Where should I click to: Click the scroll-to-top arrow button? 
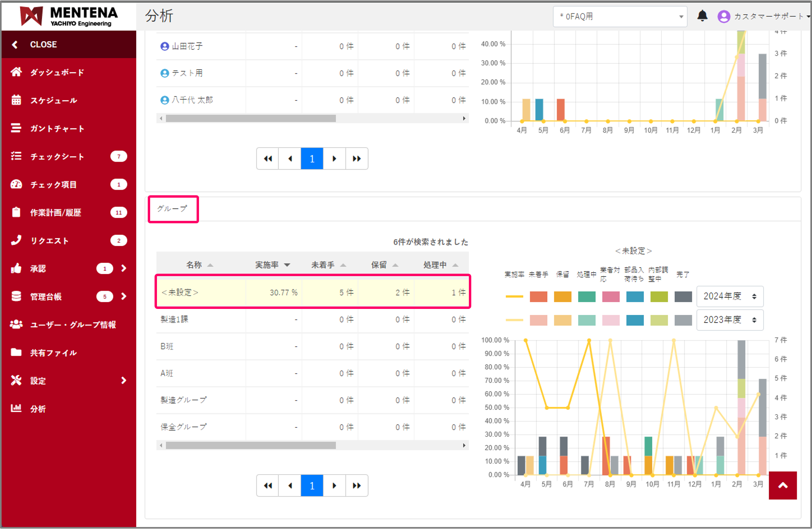pyautogui.click(x=782, y=485)
